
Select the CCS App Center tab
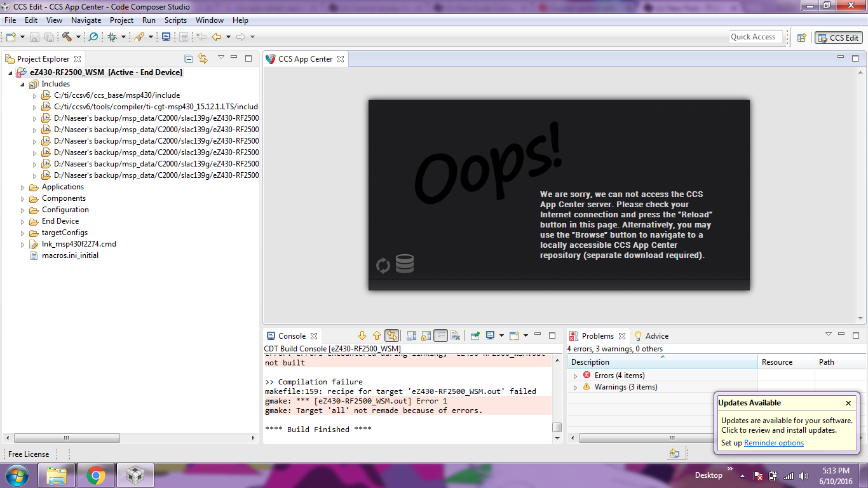click(305, 59)
